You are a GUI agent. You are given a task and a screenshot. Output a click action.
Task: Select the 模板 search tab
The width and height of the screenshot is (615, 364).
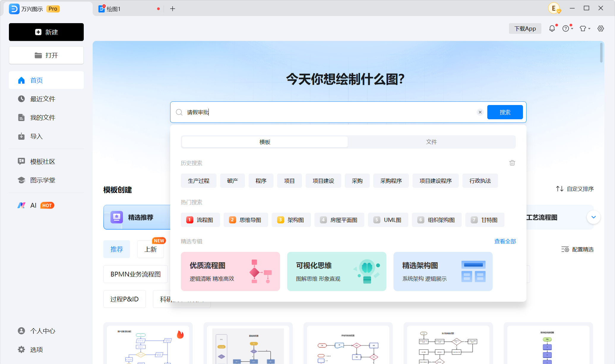click(265, 142)
